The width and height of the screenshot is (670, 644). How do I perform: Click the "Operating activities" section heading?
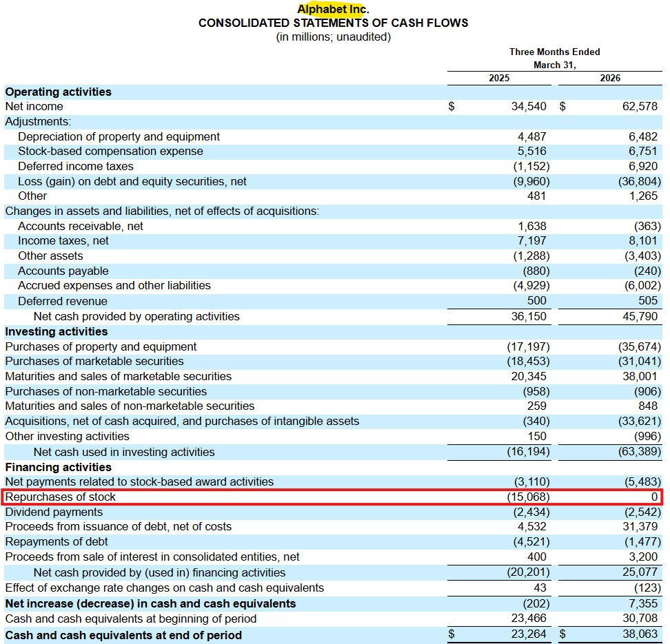click(58, 92)
